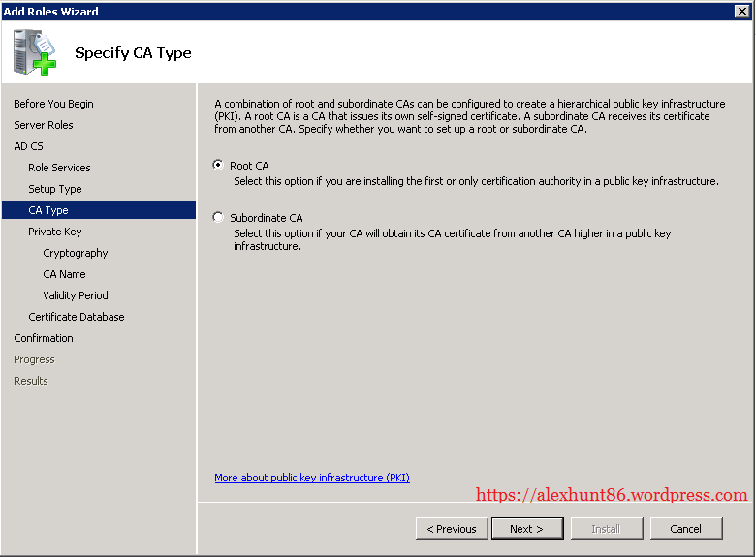Screen dimensions: 756x557
Task: Open Private Key step
Action: coord(55,232)
